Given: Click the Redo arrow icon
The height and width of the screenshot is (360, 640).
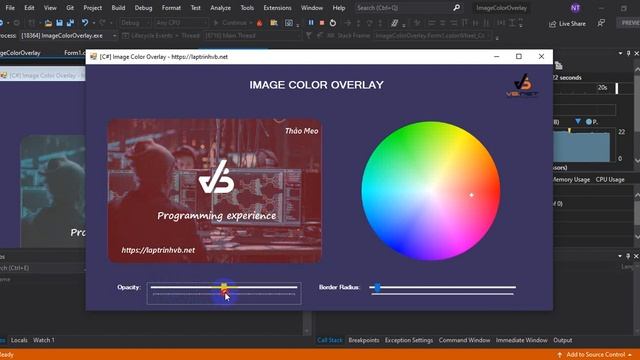Looking at the screenshot, I should click(102, 23).
